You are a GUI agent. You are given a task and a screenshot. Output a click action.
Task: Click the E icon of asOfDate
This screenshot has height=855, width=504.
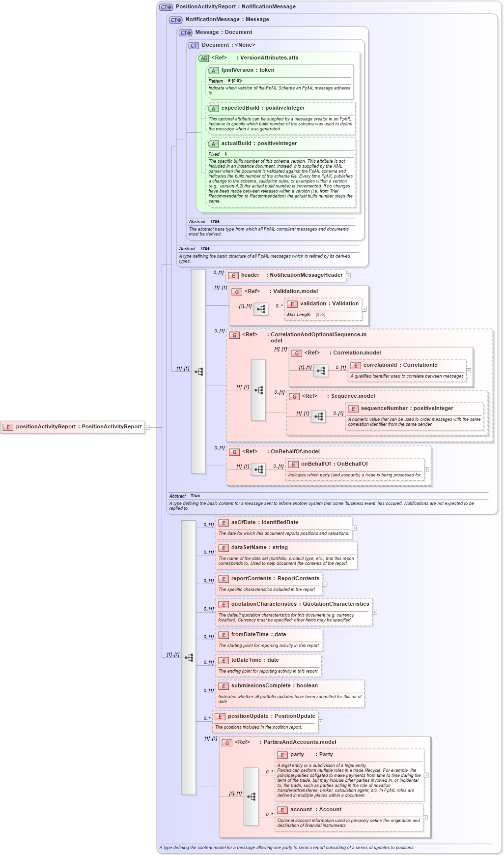[x=224, y=523]
